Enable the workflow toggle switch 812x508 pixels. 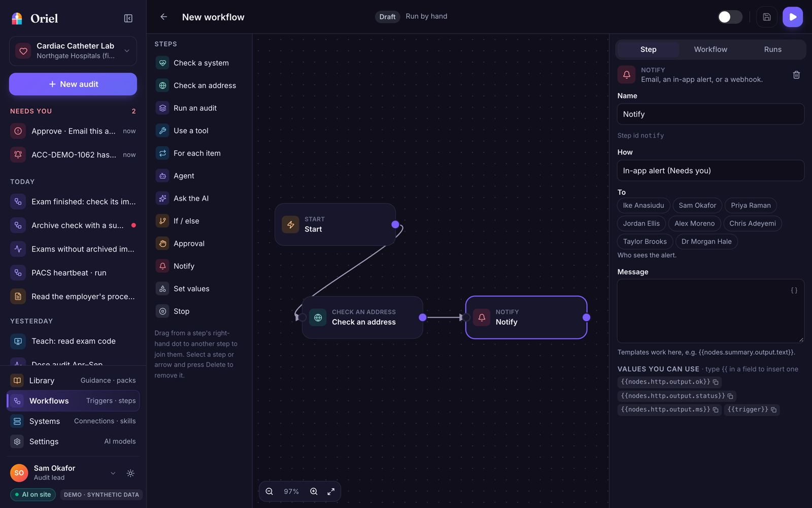pos(730,17)
